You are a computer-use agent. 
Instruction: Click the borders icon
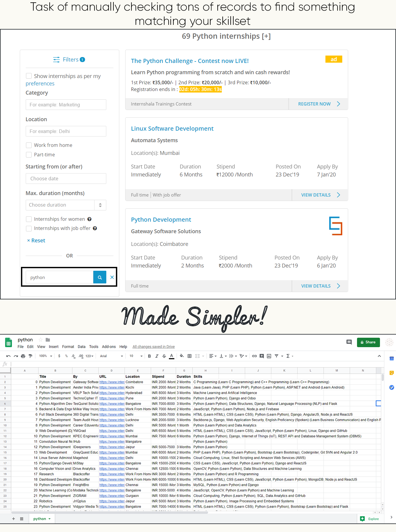click(x=190, y=356)
